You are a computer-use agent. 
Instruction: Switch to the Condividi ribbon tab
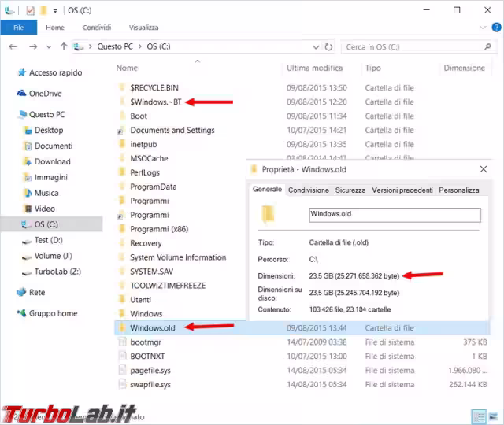pos(97,28)
